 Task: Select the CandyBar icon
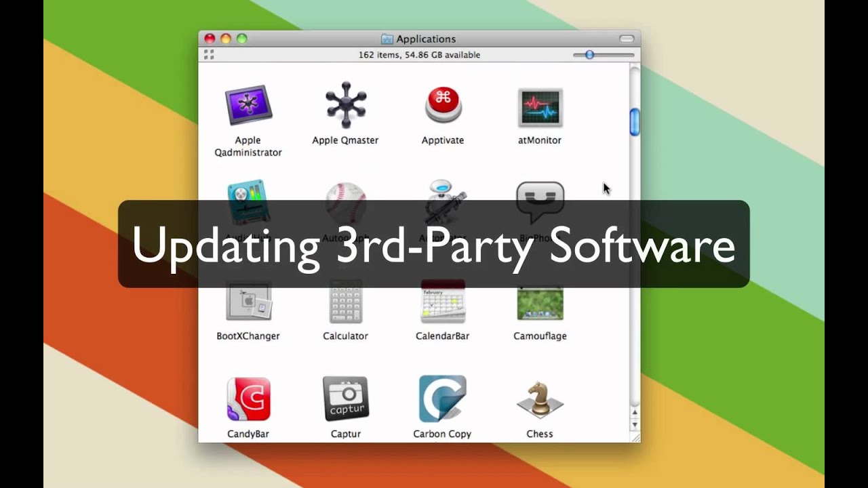pos(248,399)
